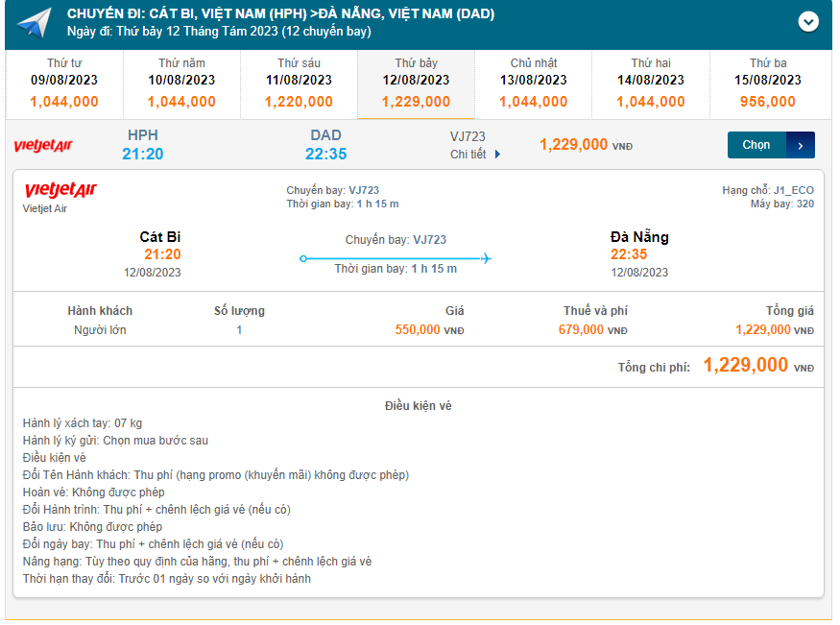Click the Chi tiết triangle arrow icon
Image resolution: width=840 pixels, height=625 pixels.
[497, 155]
